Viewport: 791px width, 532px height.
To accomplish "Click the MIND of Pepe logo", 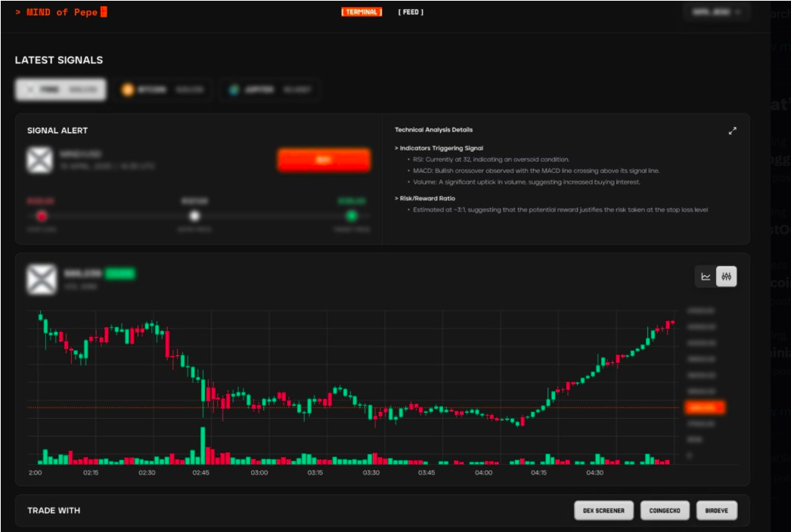I will coord(61,12).
